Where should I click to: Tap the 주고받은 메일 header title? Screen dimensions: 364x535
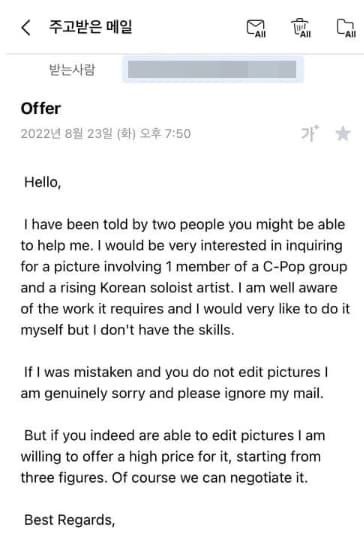click(90, 27)
